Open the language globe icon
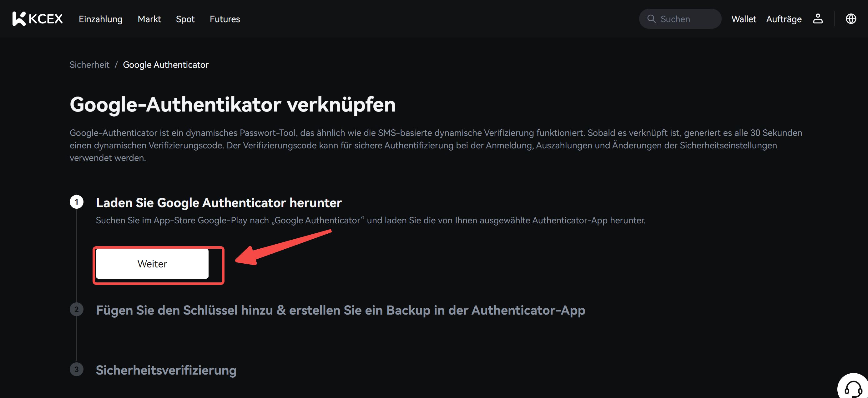Viewport: 868px width, 398px height. pyautogui.click(x=850, y=19)
